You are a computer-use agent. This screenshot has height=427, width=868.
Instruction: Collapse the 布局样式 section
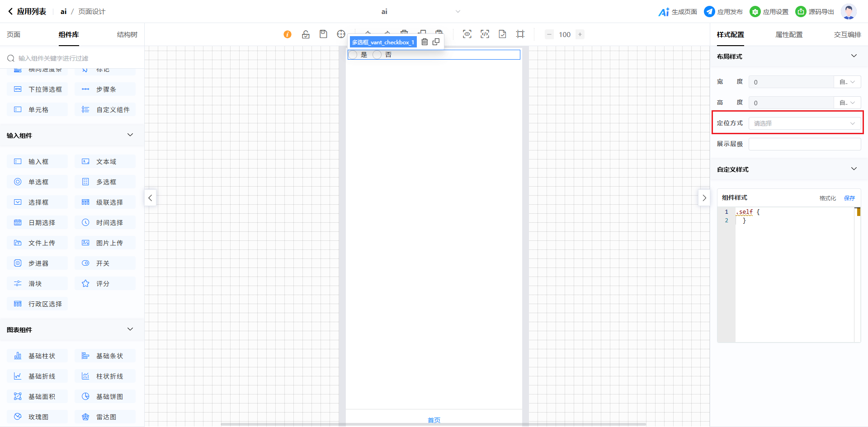tap(854, 56)
